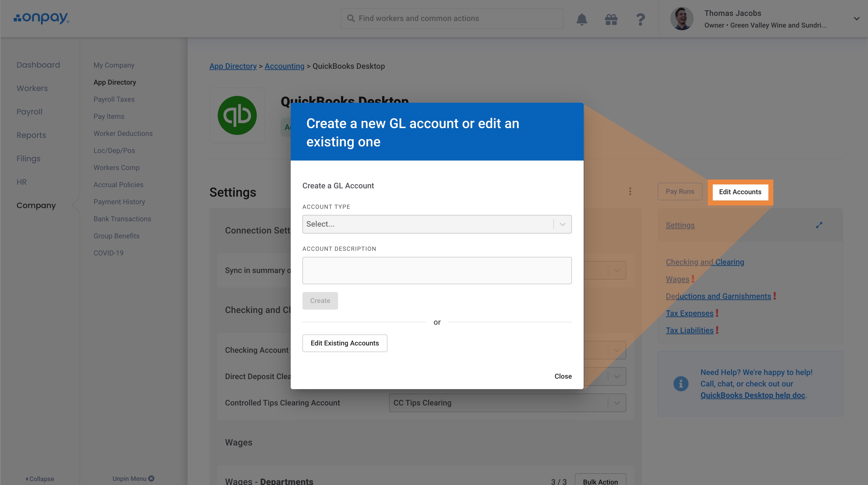Select HR in main menu
868x485 pixels.
coord(21,182)
